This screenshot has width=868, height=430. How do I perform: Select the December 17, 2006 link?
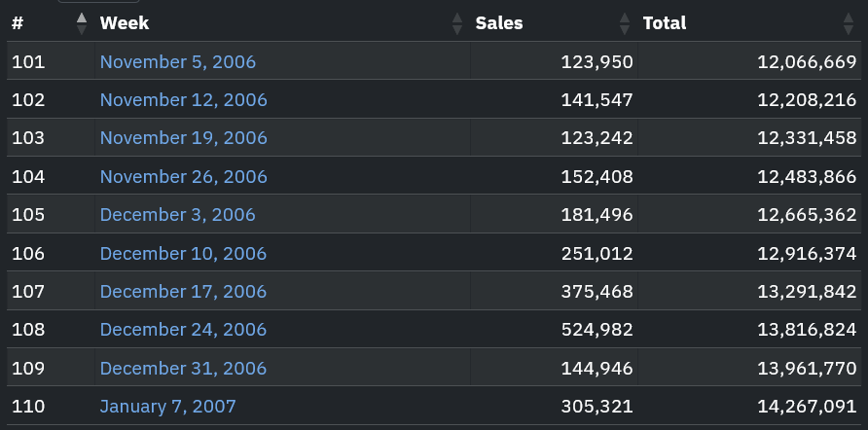pyautogui.click(x=183, y=292)
